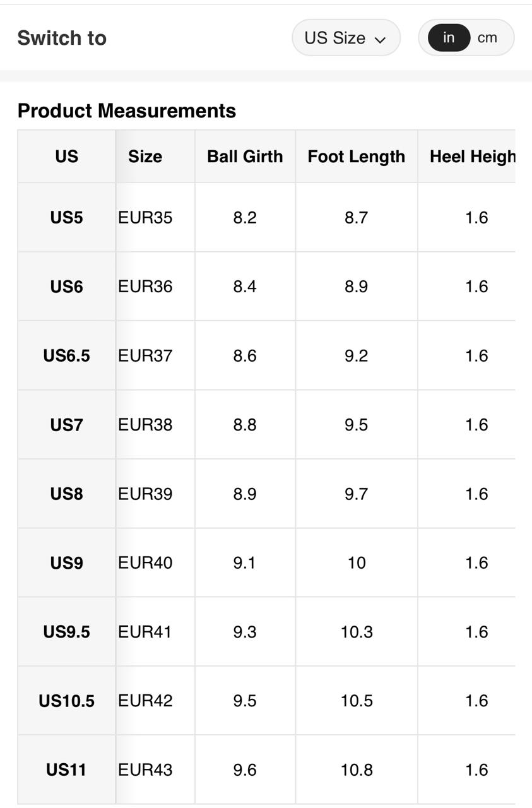The width and height of the screenshot is (532, 808).
Task: Select the US11 size row label
Action: (x=66, y=769)
